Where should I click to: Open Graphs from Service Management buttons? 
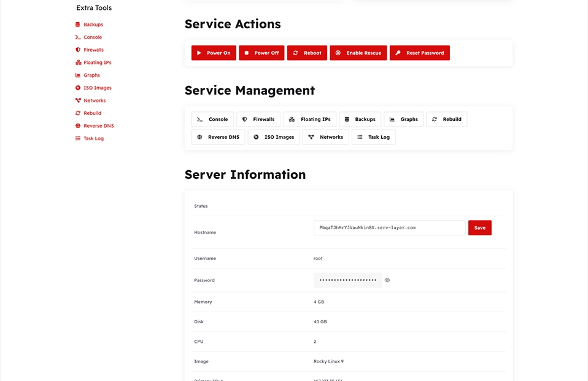point(403,119)
